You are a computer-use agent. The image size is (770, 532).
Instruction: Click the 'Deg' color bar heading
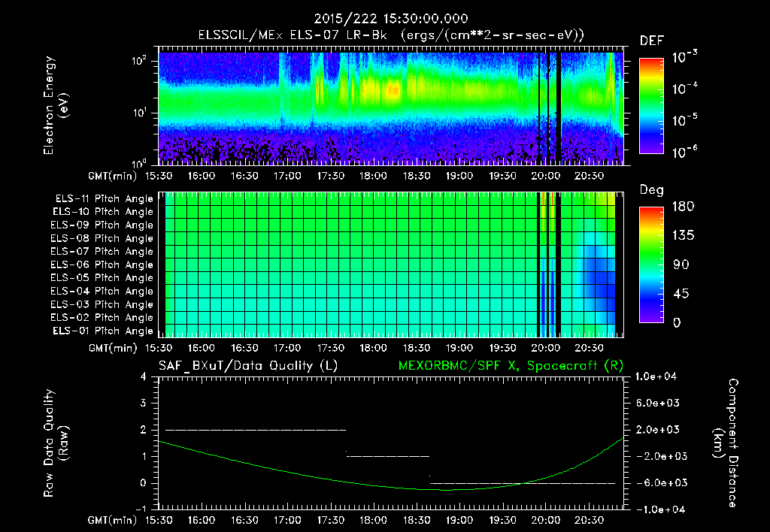click(652, 190)
